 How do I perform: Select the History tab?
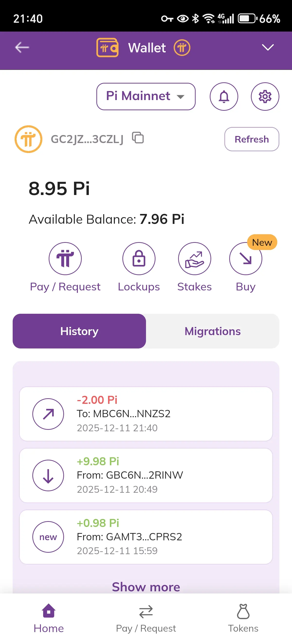79,331
